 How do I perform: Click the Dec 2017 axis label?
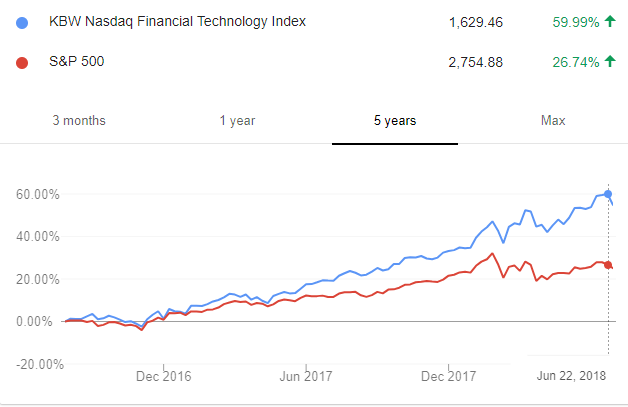449,376
